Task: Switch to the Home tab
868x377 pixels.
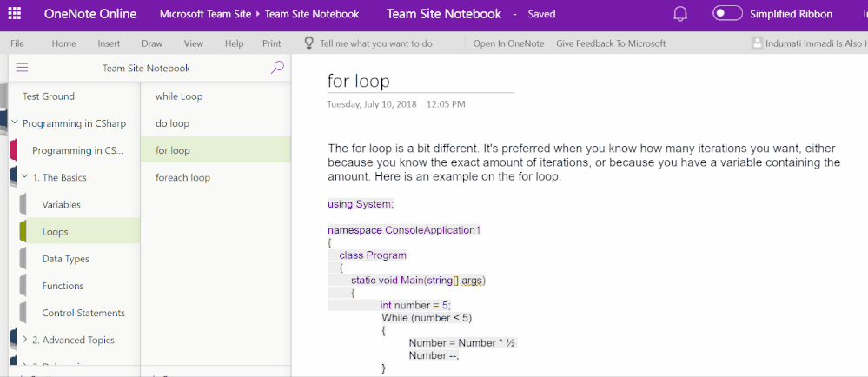Action: click(x=63, y=43)
